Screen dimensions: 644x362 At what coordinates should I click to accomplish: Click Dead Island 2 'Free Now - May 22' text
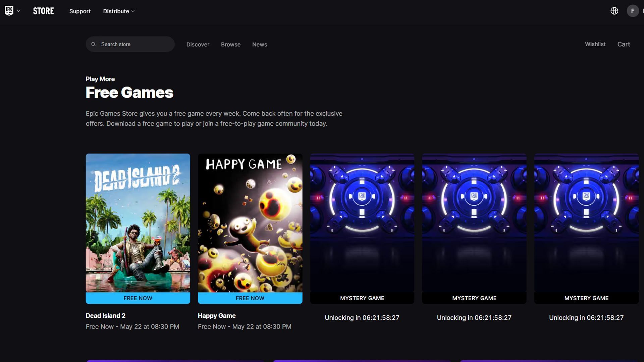(132, 326)
